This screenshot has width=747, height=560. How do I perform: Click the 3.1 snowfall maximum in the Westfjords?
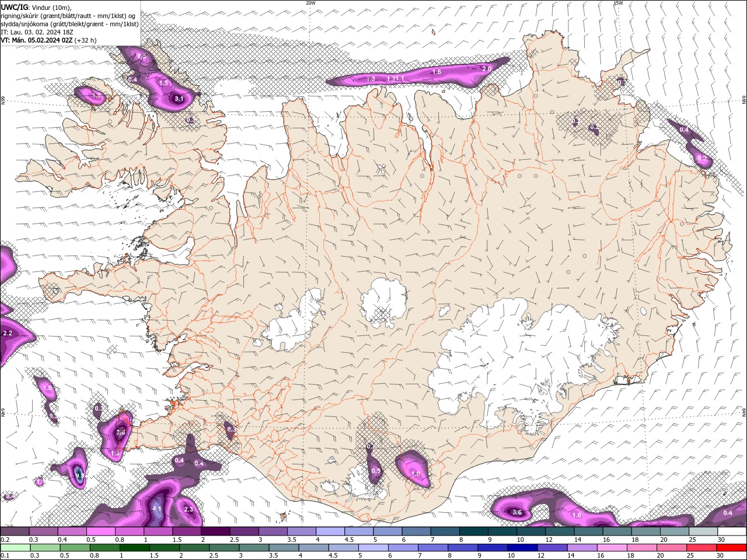point(179,99)
